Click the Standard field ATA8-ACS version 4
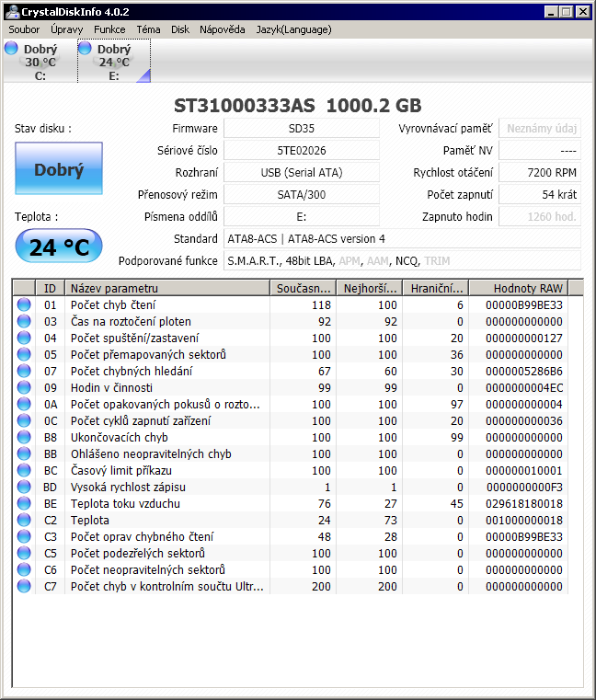Screen dimensions: 596x700 point(402,239)
